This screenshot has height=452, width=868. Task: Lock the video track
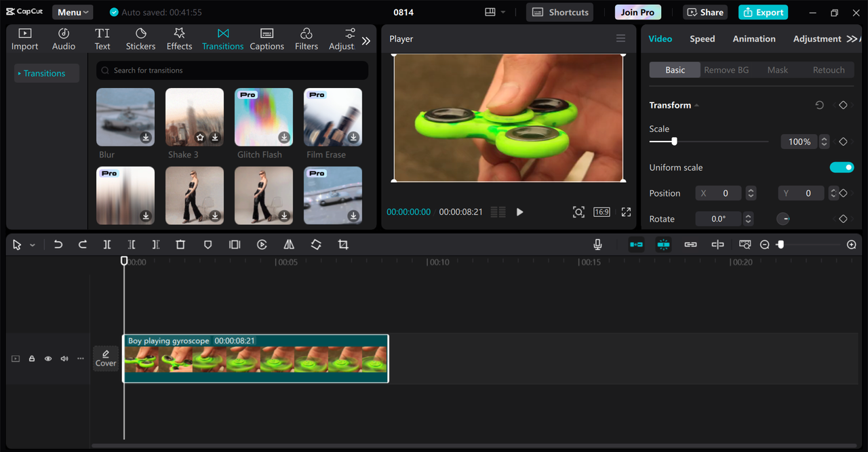pyautogui.click(x=32, y=358)
